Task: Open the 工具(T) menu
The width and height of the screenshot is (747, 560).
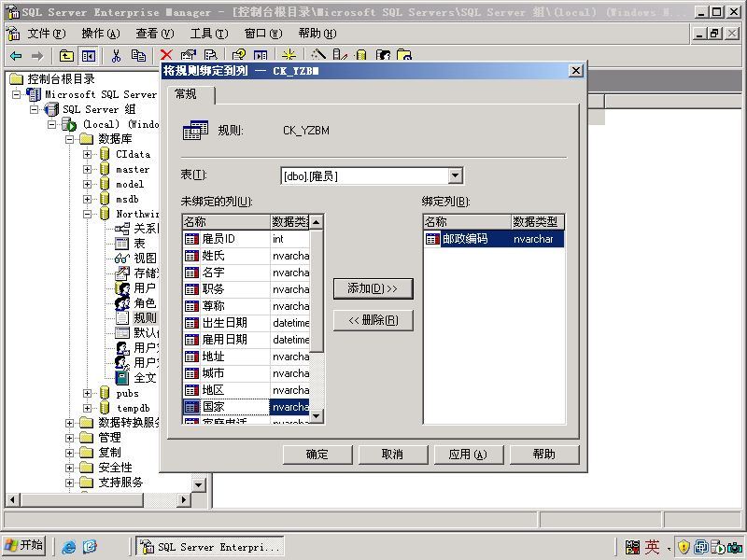Action: point(209,34)
